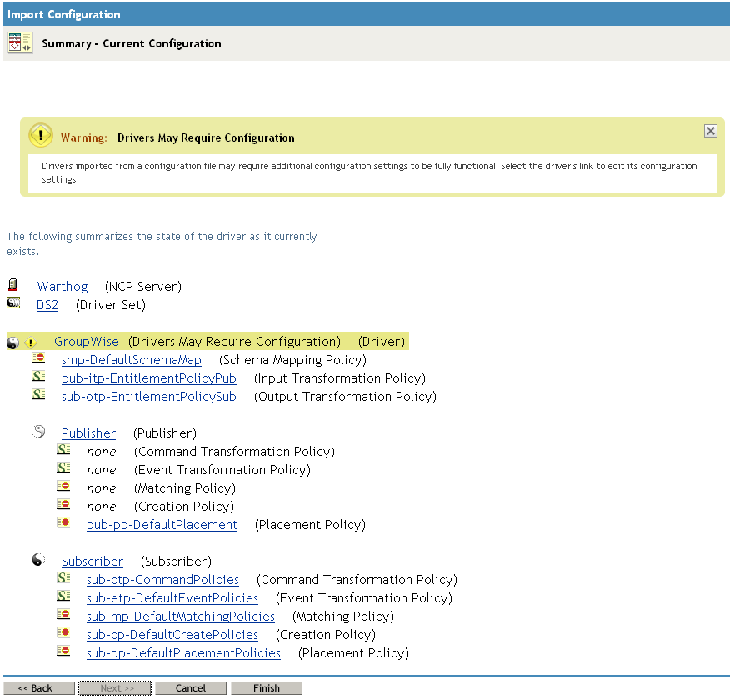The image size is (730, 700).
Task: Click "none" beside Publisher Matching Policy
Action: pos(102,488)
